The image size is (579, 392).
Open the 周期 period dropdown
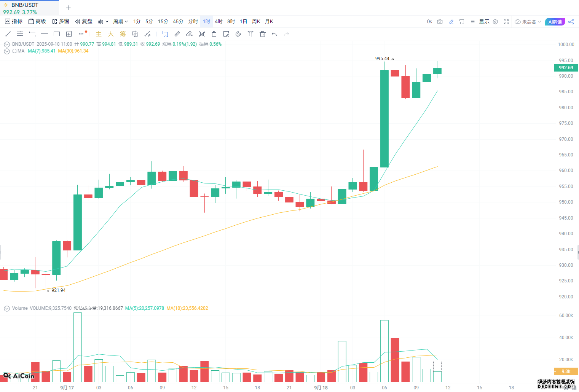[120, 22]
